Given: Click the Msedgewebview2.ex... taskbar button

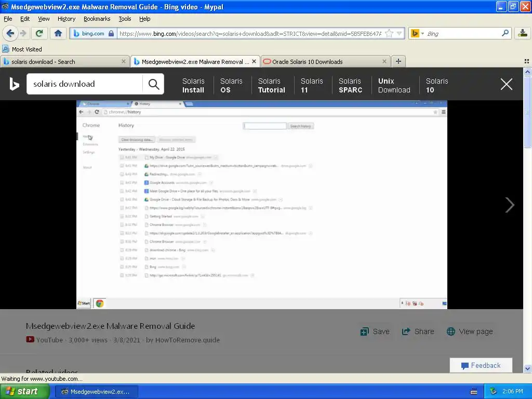Looking at the screenshot, I should click(96, 392).
